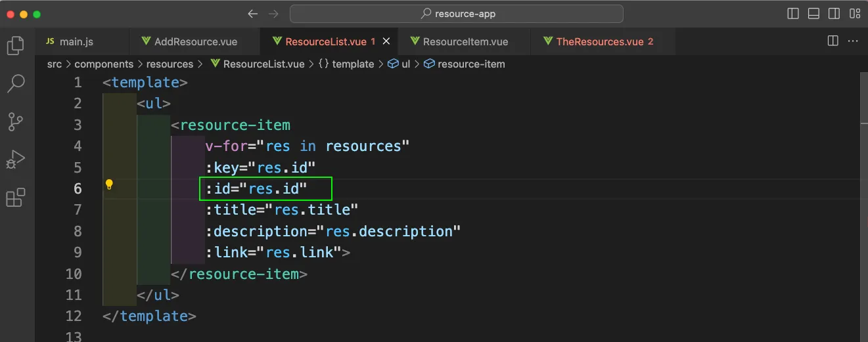Click the v-for="res in resources" text
The height and width of the screenshot is (342, 868).
point(308,146)
